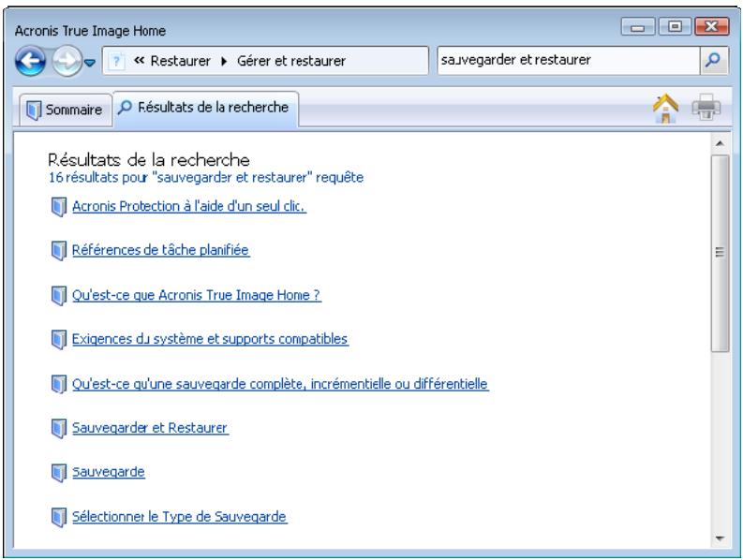This screenshot has height=560, width=743.
Task: Open the Sauvegarde result link
Action: pyautogui.click(x=109, y=472)
